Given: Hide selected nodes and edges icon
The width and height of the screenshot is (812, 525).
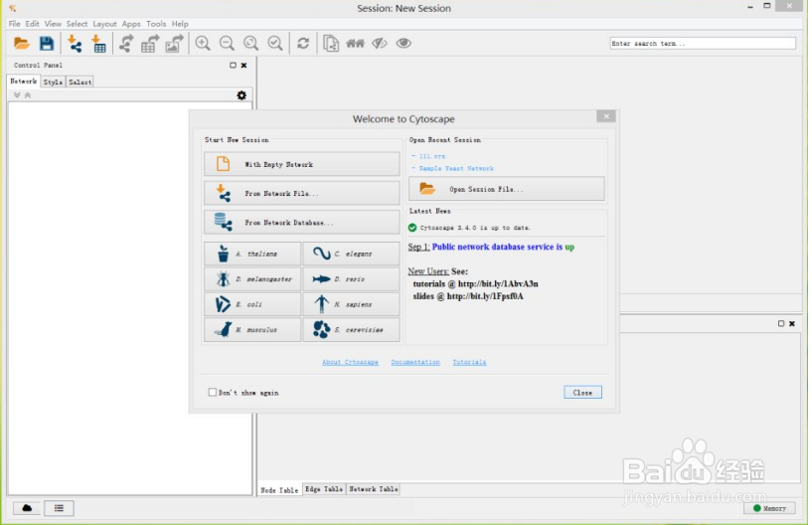Looking at the screenshot, I should tap(380, 44).
